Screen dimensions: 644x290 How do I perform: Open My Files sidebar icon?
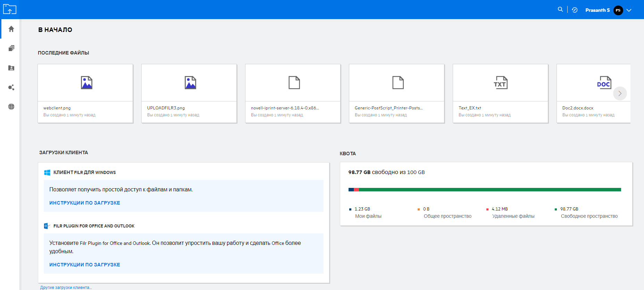(x=11, y=48)
